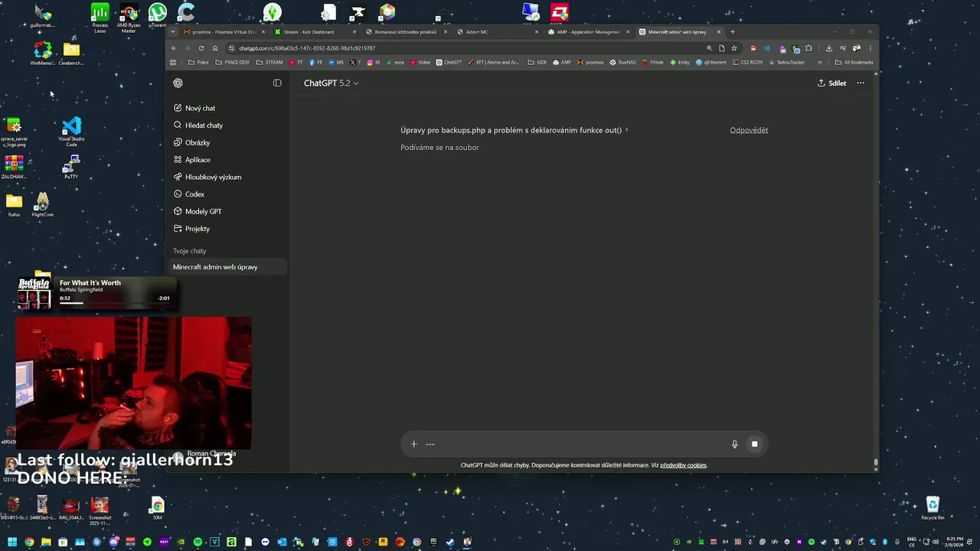Open Spotify from the taskbar
Viewport: 980px width, 551px height.
tap(198, 542)
